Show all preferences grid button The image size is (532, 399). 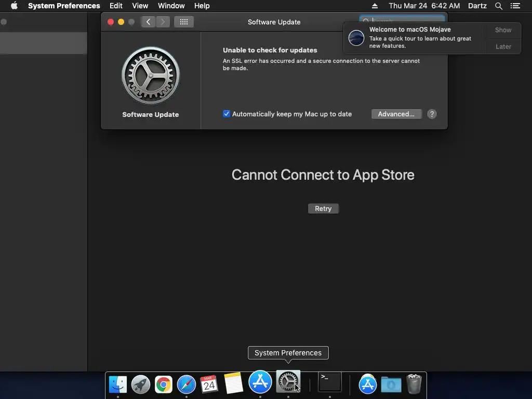(184, 22)
